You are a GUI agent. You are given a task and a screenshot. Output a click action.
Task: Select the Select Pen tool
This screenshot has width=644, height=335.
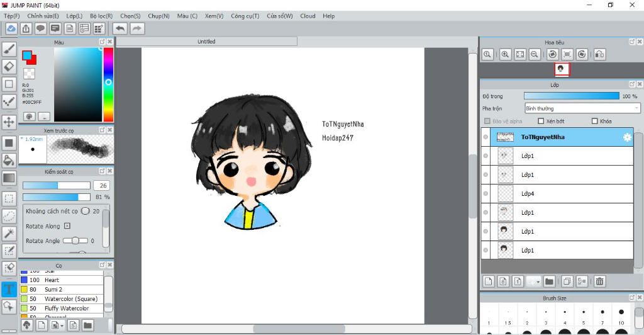coord(9,251)
